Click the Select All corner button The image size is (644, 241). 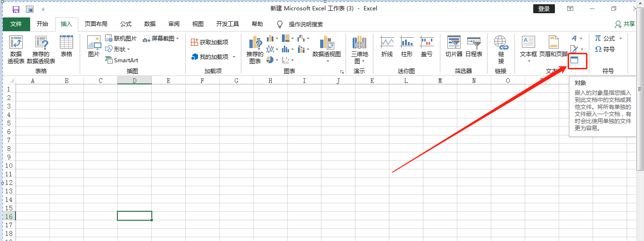click(9, 81)
